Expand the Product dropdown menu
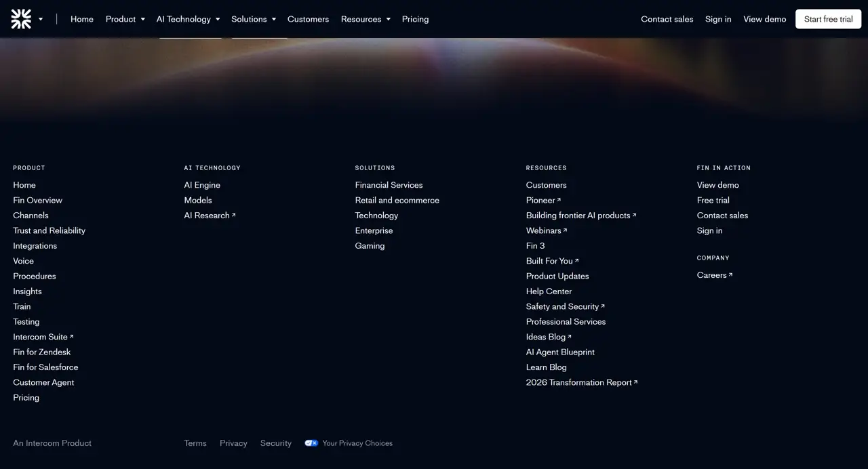This screenshot has width=868, height=469. (125, 19)
